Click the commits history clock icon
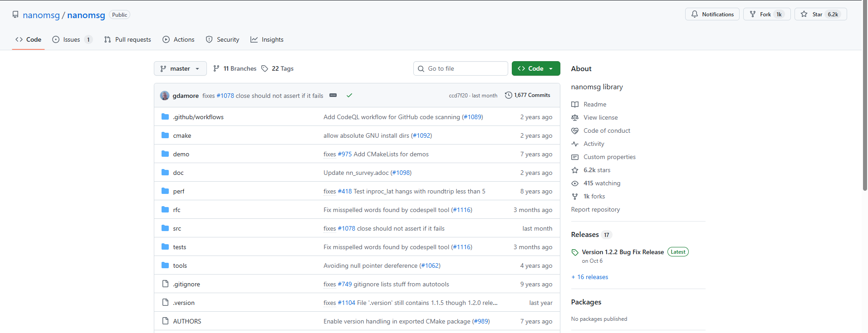Image resolution: width=868 pixels, height=333 pixels. pos(509,95)
